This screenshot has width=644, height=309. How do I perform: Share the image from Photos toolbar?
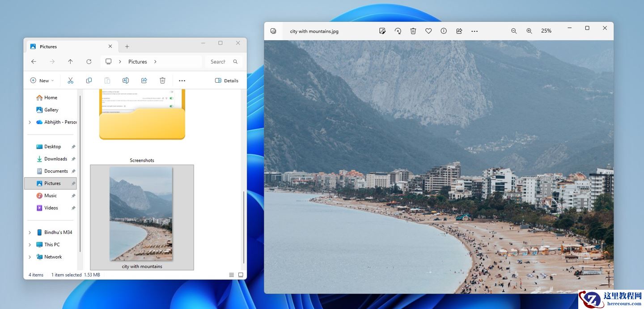click(x=459, y=31)
